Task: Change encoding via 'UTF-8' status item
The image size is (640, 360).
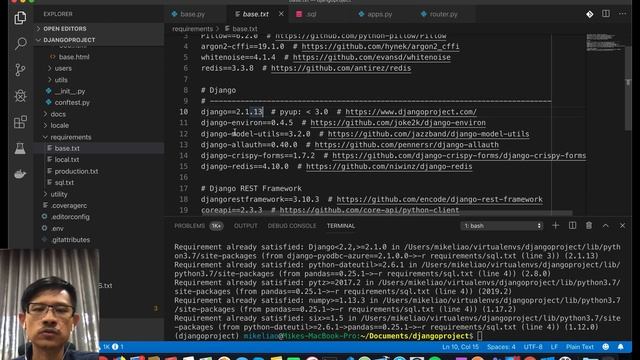Action: coord(533,347)
